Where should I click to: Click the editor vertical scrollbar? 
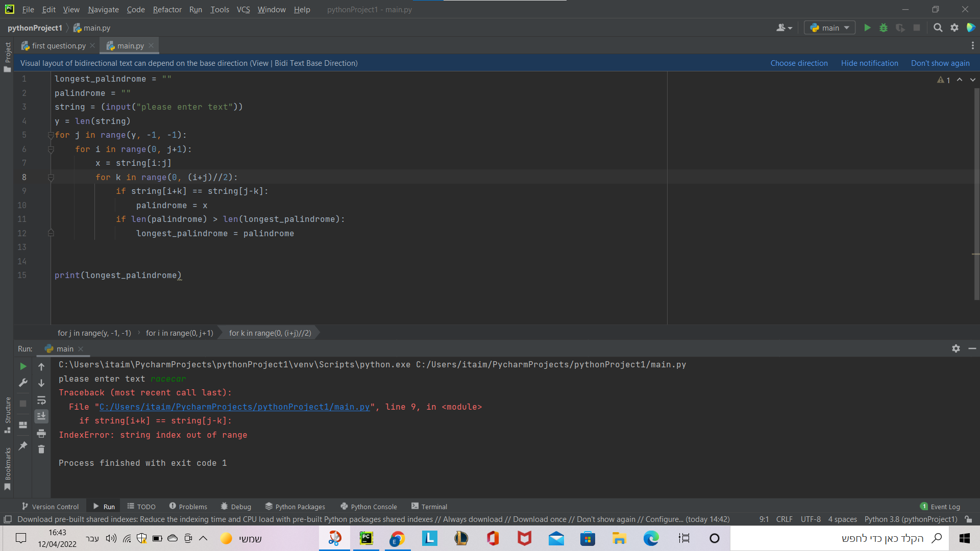click(976, 194)
